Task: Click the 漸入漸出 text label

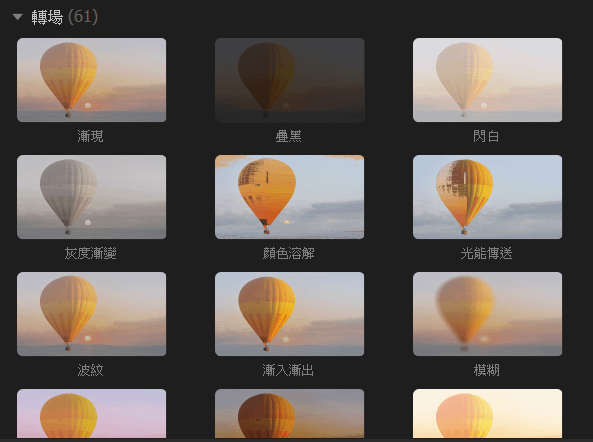Action: click(x=288, y=370)
